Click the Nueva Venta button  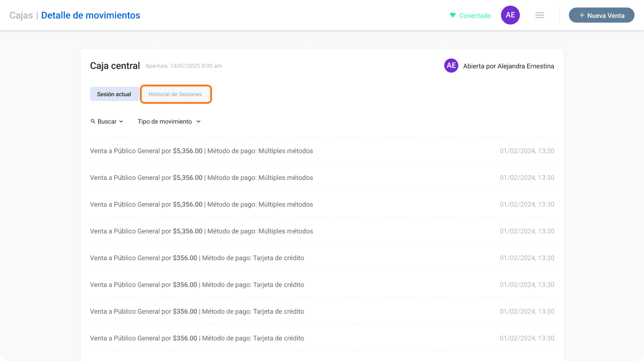click(x=601, y=15)
